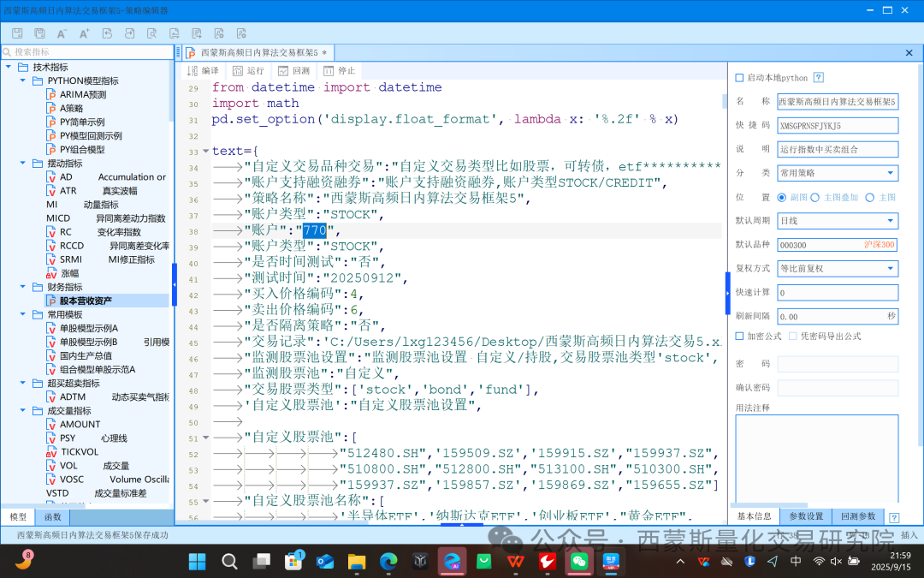The height and width of the screenshot is (578, 924).
Task: Increase font size with A+ icon
Action: [84, 33]
